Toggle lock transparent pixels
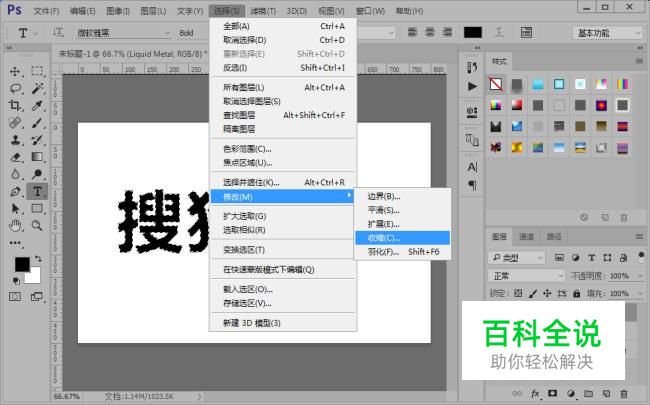The width and height of the screenshot is (650, 405). 518,293
